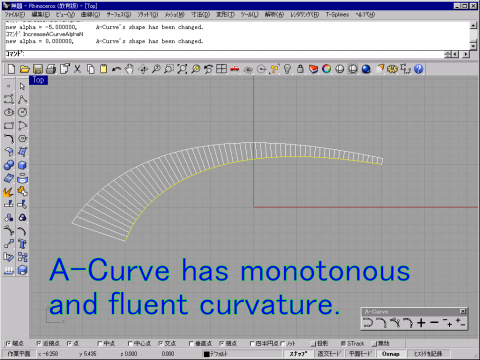Click the New file icon
Image resolution: width=480 pixels, height=360 pixels.
pyautogui.click(x=11, y=69)
